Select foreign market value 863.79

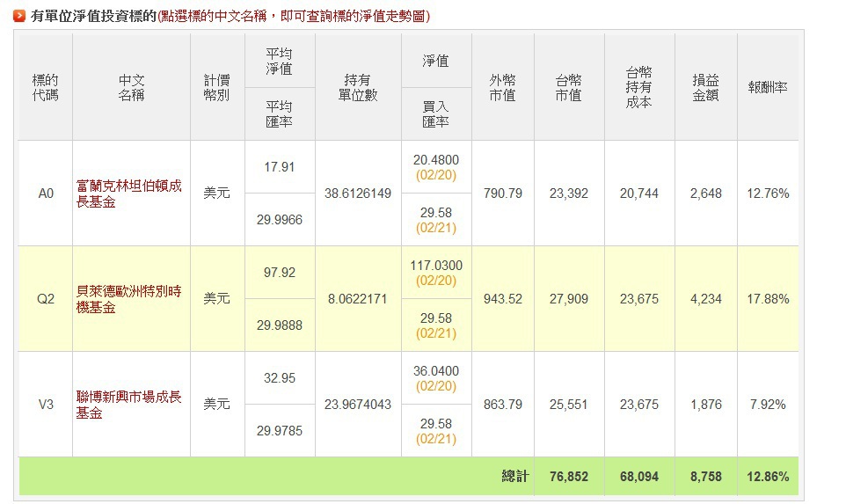point(503,405)
